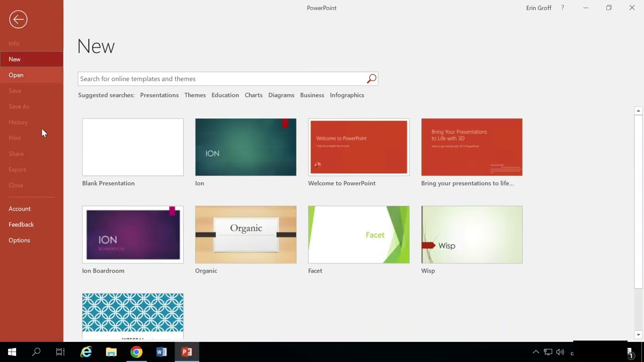Open Task View on the taskbar
Viewport: 644px width, 362px height.
(x=60, y=352)
